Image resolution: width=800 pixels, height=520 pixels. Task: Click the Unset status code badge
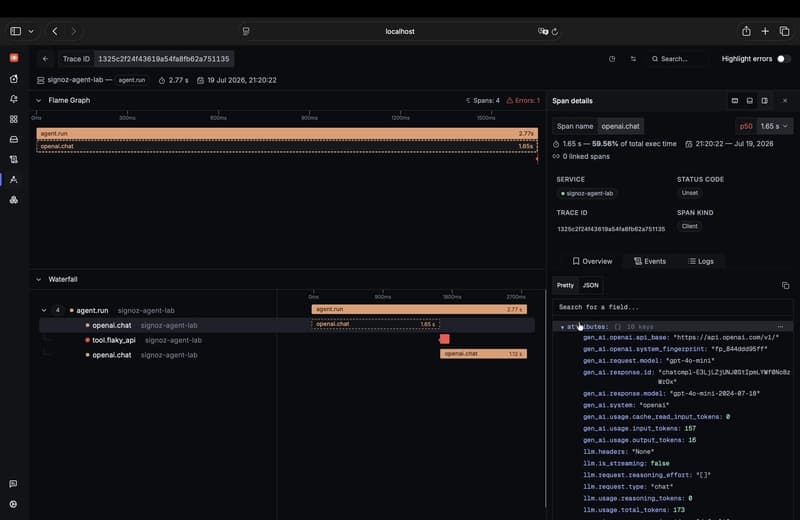tap(689, 193)
